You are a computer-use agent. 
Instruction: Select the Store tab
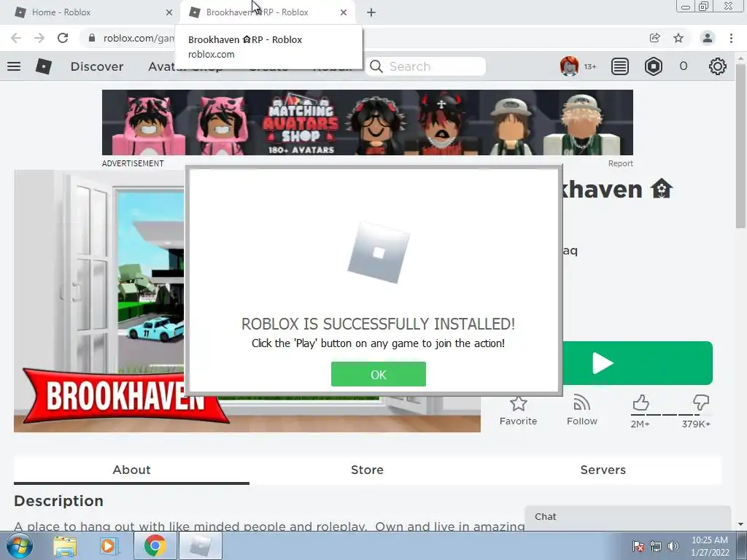[x=367, y=470]
